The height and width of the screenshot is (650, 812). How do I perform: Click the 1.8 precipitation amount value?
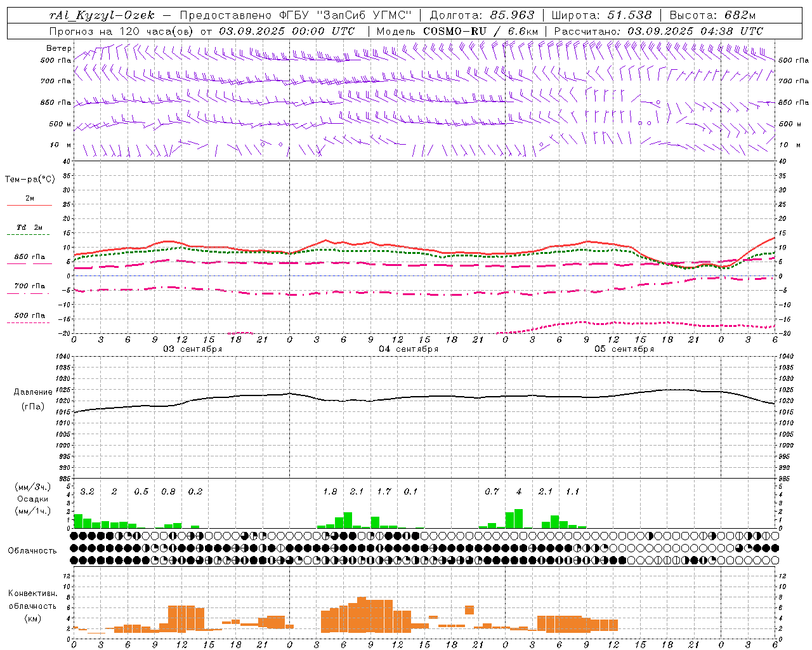pyautogui.click(x=330, y=491)
